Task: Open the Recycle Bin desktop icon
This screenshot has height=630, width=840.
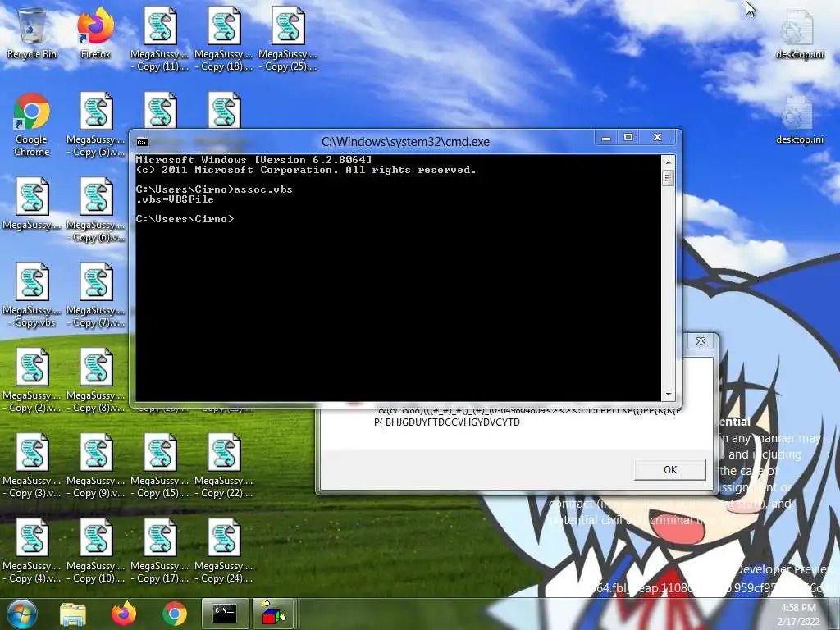Action: click(x=32, y=33)
